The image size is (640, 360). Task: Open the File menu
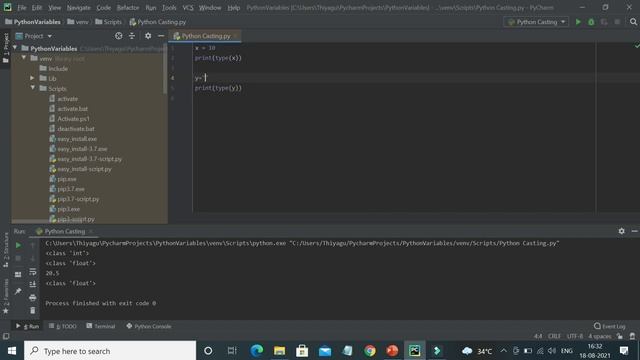pos(22,8)
